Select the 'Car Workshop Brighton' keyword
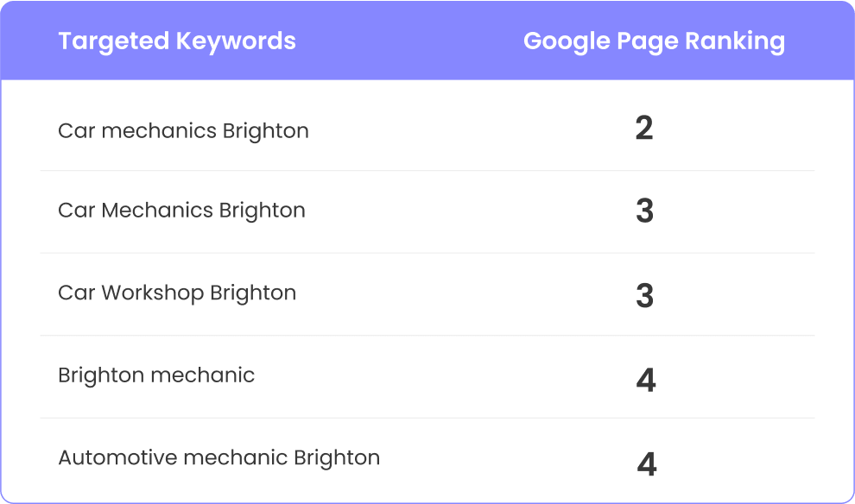The width and height of the screenshot is (855, 504). coord(177,293)
